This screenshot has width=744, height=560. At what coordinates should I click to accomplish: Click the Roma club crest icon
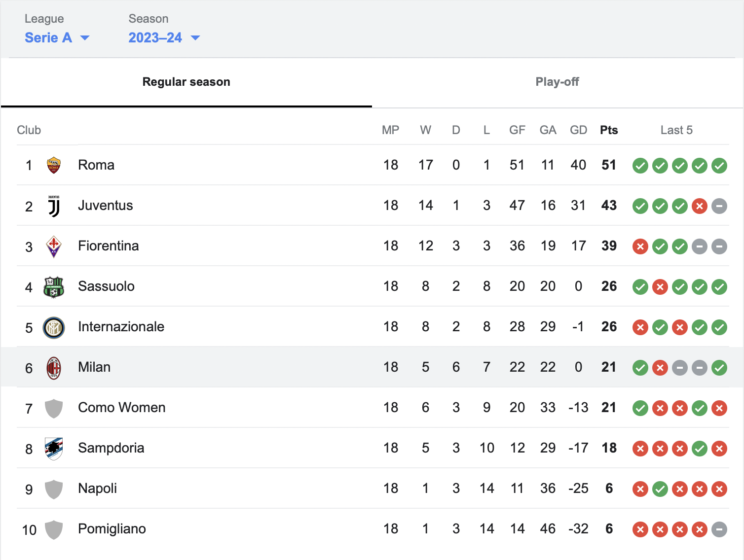pyautogui.click(x=54, y=165)
